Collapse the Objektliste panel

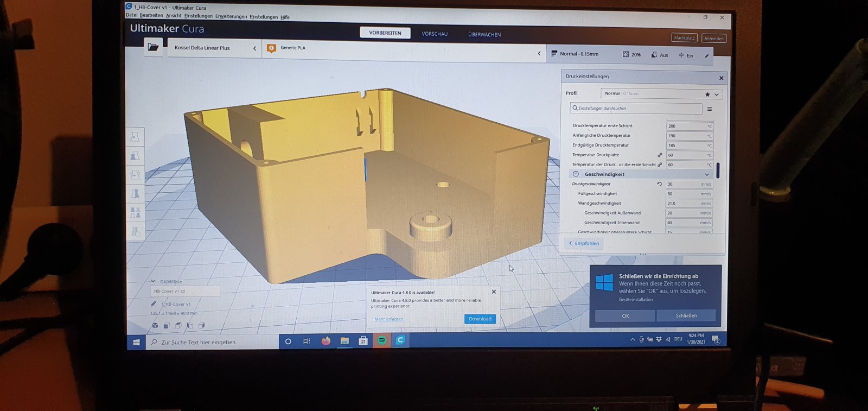pos(154,281)
